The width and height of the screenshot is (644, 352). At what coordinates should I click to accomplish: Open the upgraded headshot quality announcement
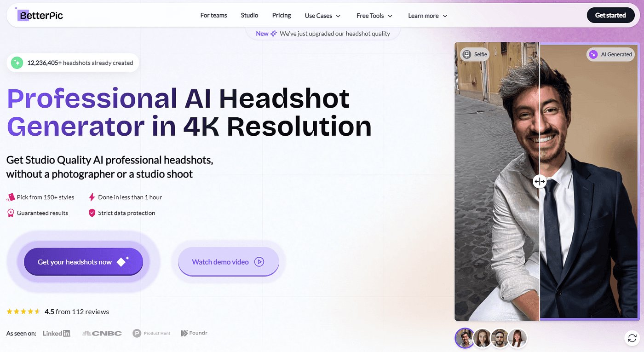[323, 33]
